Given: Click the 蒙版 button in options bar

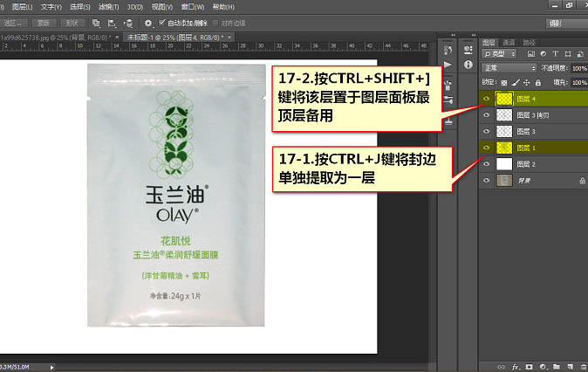Looking at the screenshot, I should pos(43,23).
